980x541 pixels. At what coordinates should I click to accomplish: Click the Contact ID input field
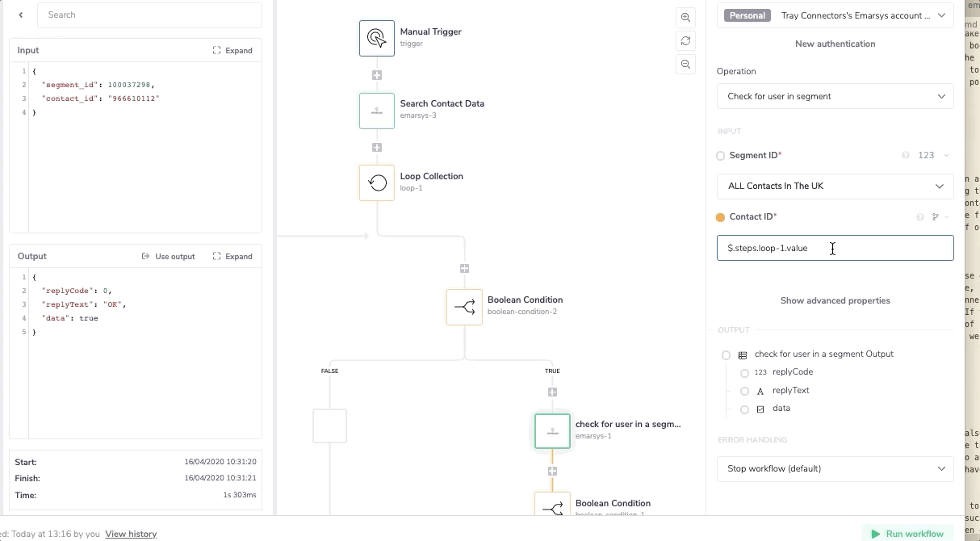click(x=835, y=248)
